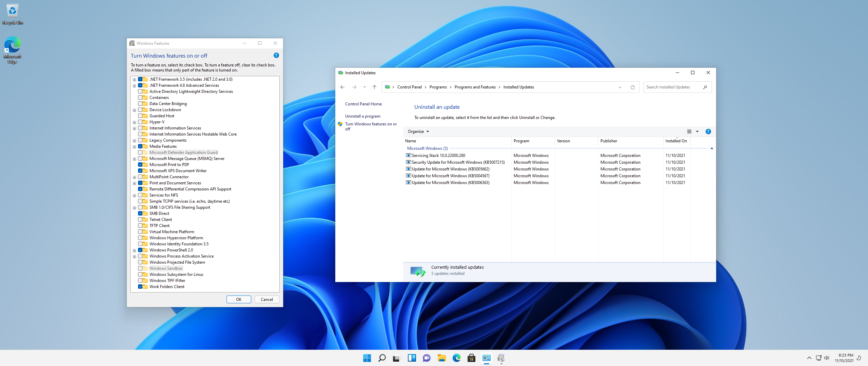This screenshot has width=868, height=366.
Task: Open the Windows Start menu
Action: pyautogui.click(x=367, y=358)
